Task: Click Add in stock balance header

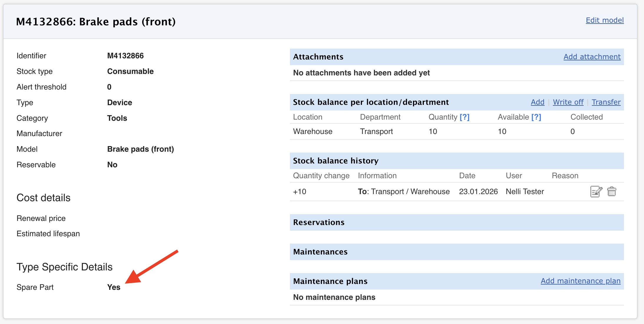Action: pyautogui.click(x=537, y=102)
